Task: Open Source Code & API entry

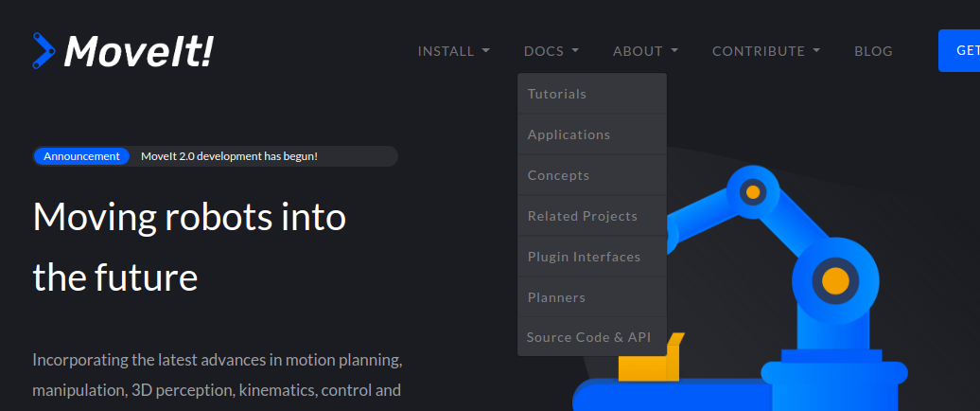Action: pyautogui.click(x=592, y=337)
